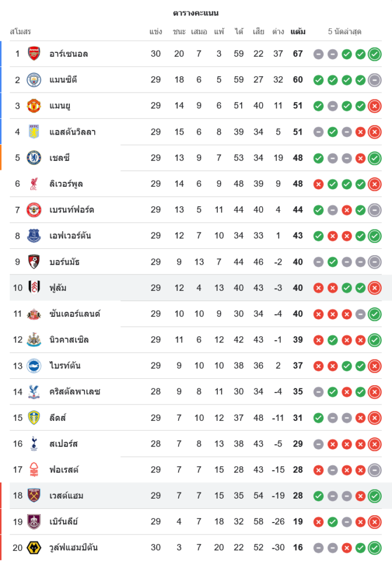Click Brentford's latest grey draw icon
This screenshot has width=392, height=568.
pyautogui.click(x=374, y=210)
